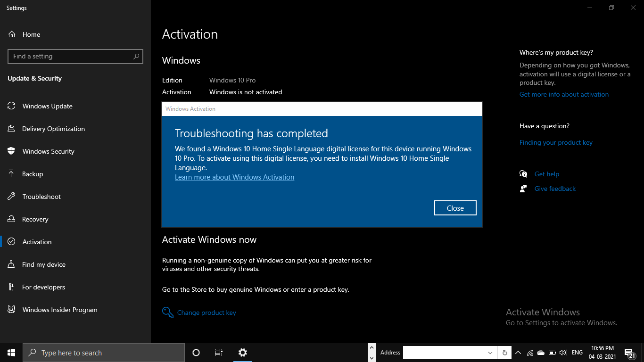Click the taskbar toolbar scroll down arrow
The height and width of the screenshot is (362, 644).
[x=371, y=358]
